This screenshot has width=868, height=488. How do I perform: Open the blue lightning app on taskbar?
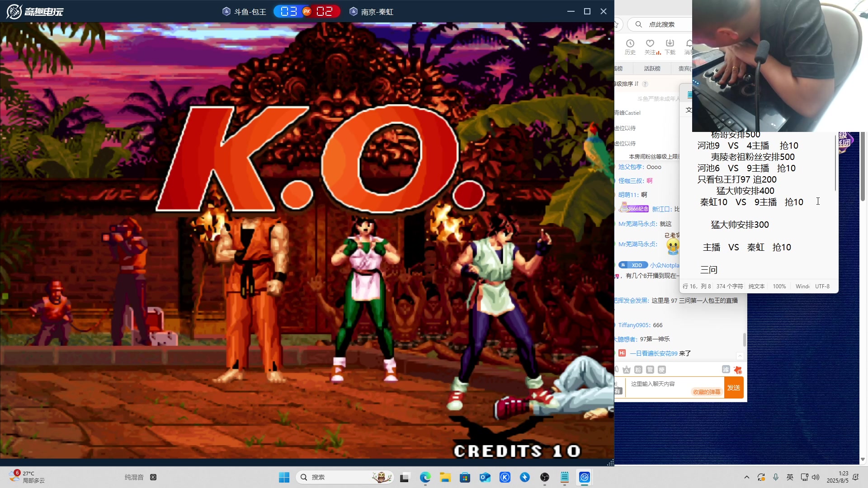click(525, 477)
